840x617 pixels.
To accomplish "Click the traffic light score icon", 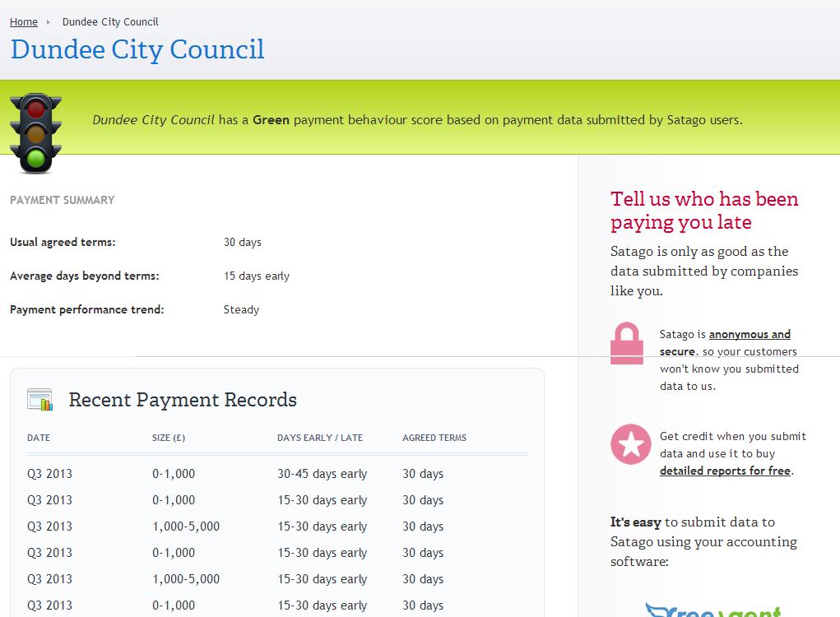I will tap(36, 133).
